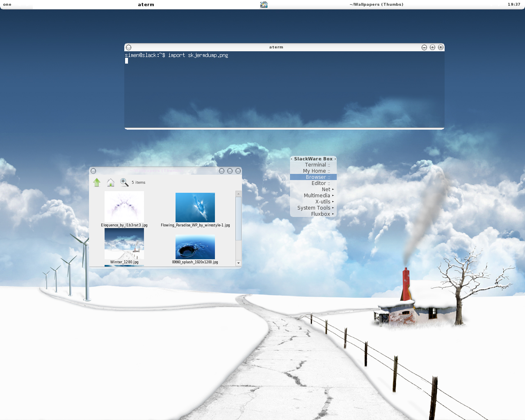The width and height of the screenshot is (525, 420).
Task: Open My Home from the SlackWare Box menu
Action: click(313, 171)
